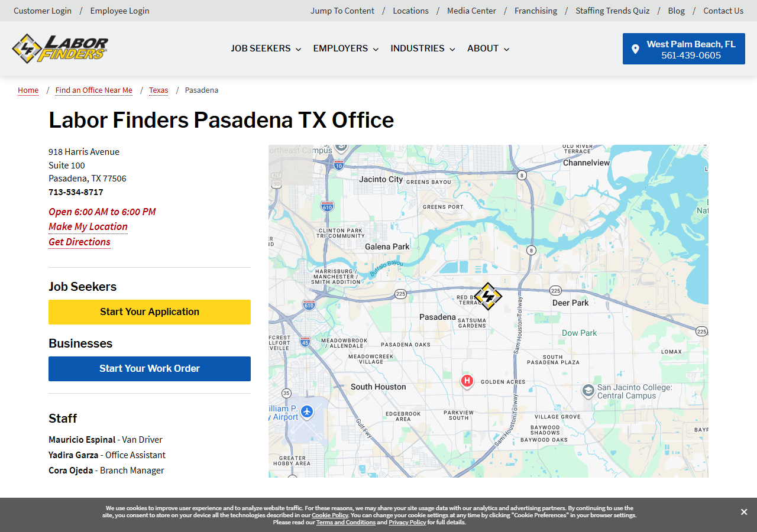
Task: Click the location pin icon in blue button
Action: (x=635, y=49)
